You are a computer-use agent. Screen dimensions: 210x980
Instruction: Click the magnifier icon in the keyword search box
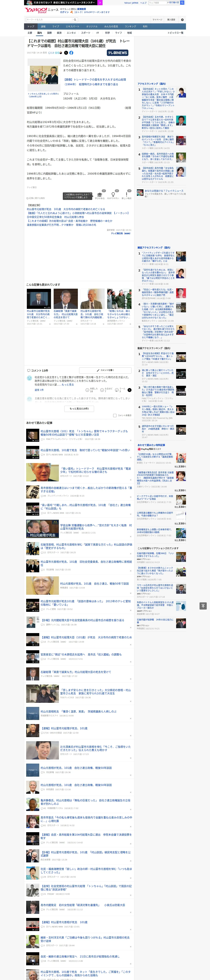(x=75, y=20)
